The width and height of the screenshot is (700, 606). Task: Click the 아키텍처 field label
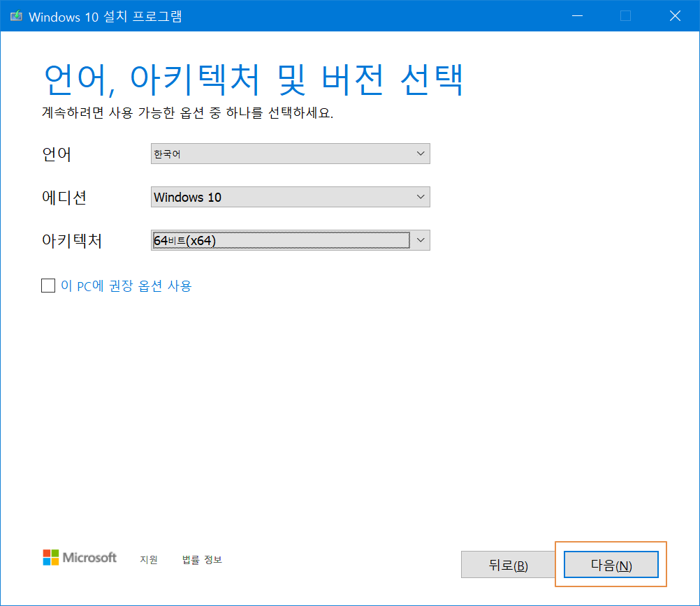click(x=72, y=241)
